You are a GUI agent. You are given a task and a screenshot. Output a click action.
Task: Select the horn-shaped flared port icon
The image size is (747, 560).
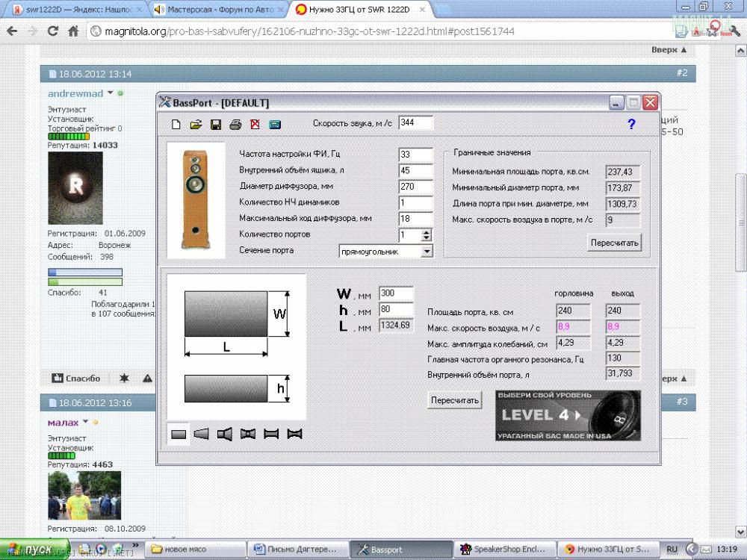point(224,434)
